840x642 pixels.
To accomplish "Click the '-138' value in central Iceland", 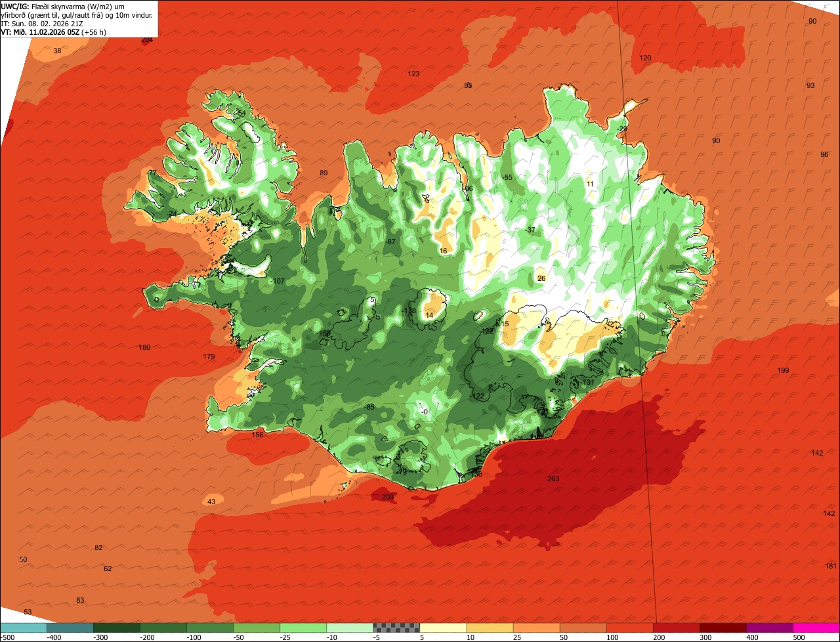I will click(x=409, y=310).
